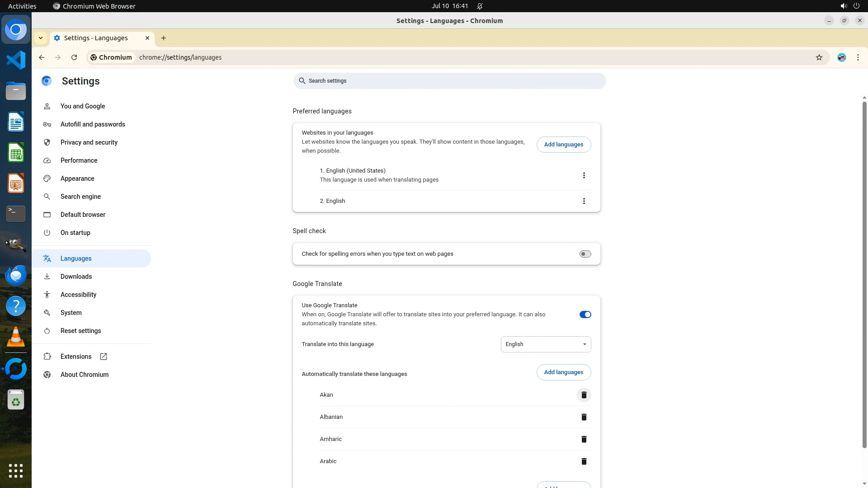Delete Akan from auto-translate list
Screen dimensions: 868x488
[x=584, y=395]
